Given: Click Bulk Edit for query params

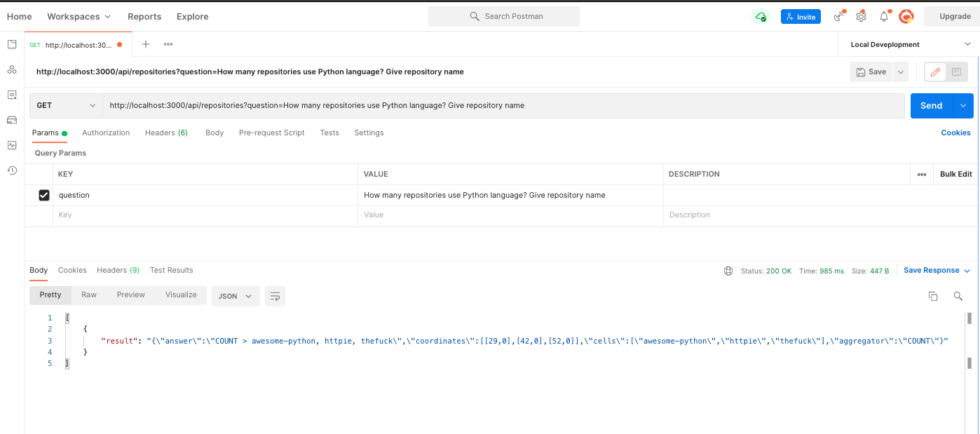Looking at the screenshot, I should tap(956, 174).
